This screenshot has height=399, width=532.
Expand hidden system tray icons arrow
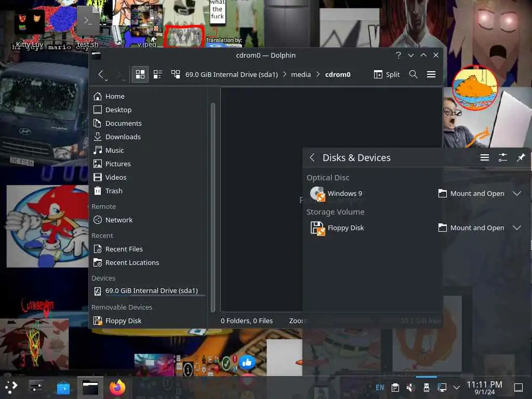457,388
